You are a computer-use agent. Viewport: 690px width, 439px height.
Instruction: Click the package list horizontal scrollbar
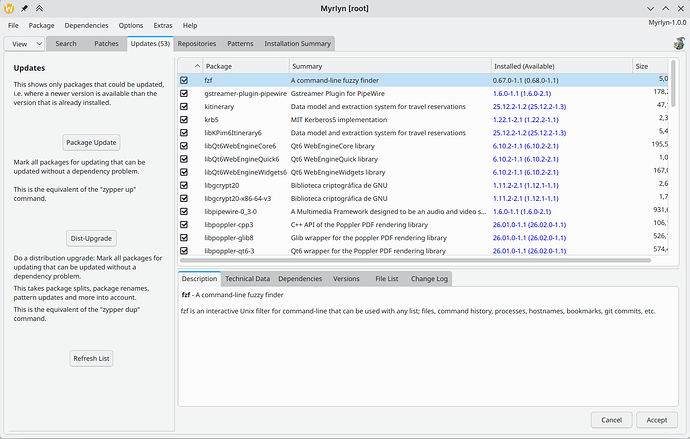pos(400,261)
